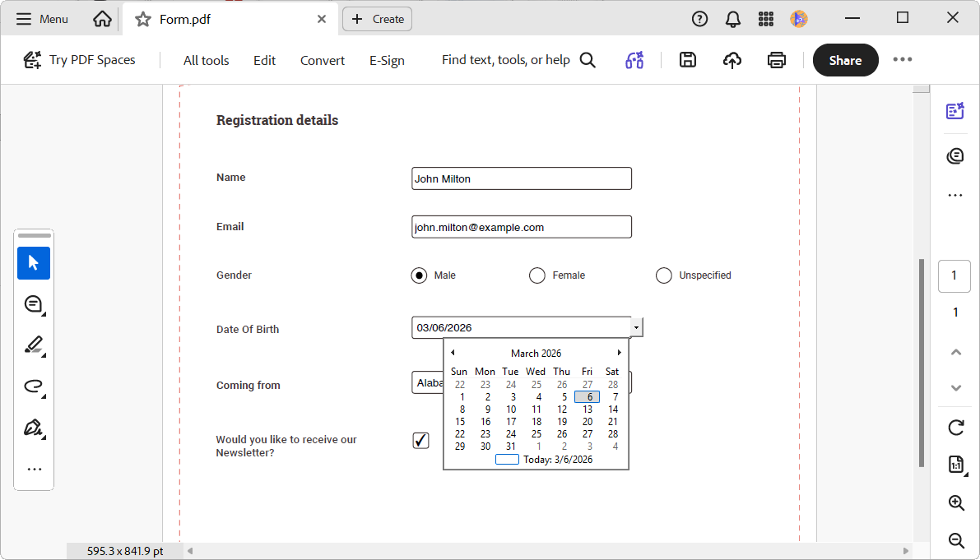Click the Create button

pyautogui.click(x=378, y=19)
